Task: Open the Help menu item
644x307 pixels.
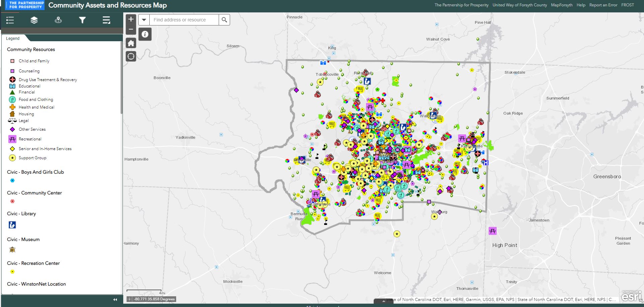Action: [581, 5]
